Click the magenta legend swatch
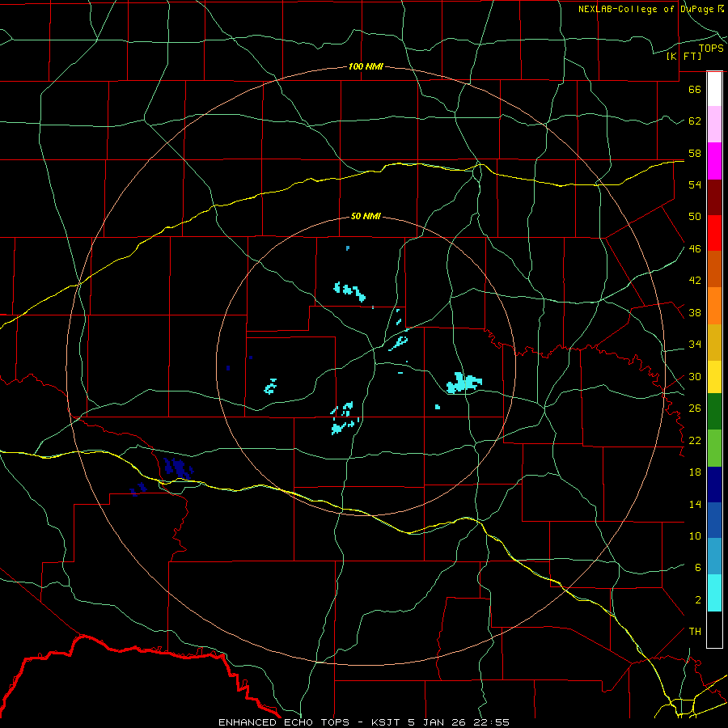Screen dimensions: 728x728 pos(714,161)
